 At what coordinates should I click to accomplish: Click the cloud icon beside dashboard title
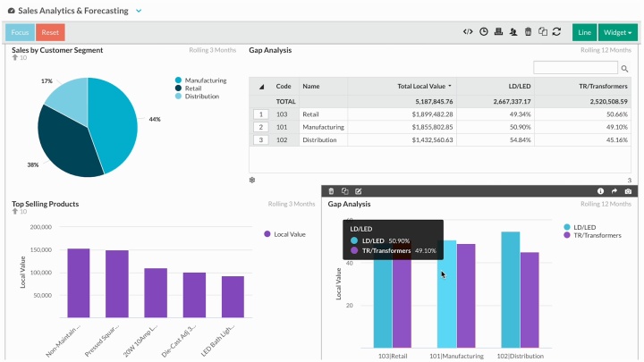click(12, 11)
